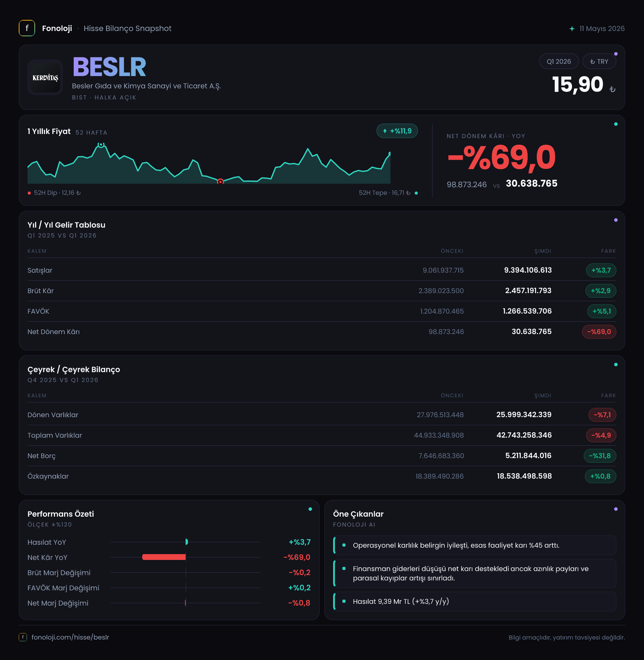This screenshot has width=644, height=660.
Task: Click the BESLR ticker title
Action: (x=109, y=67)
